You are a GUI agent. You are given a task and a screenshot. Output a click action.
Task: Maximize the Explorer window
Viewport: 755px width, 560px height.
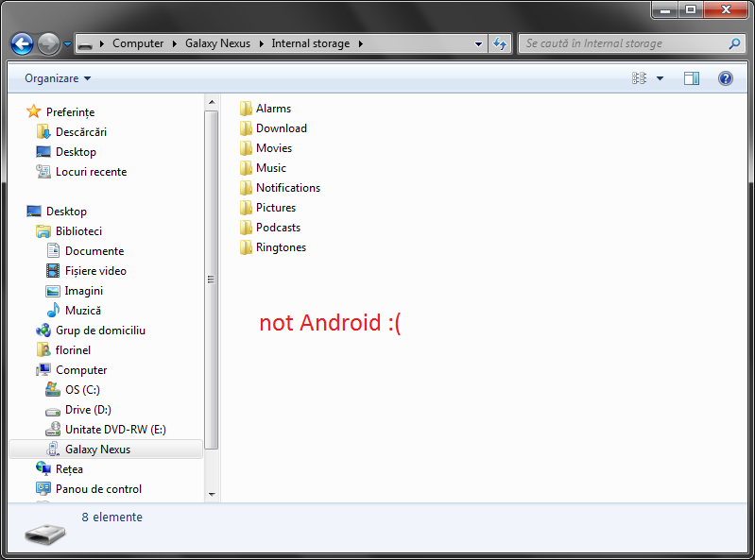[691, 9]
